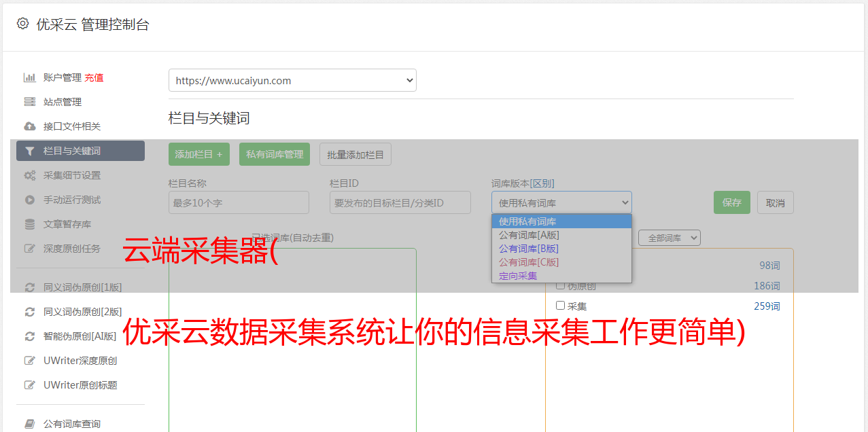Click the 186词 count link

(x=767, y=286)
